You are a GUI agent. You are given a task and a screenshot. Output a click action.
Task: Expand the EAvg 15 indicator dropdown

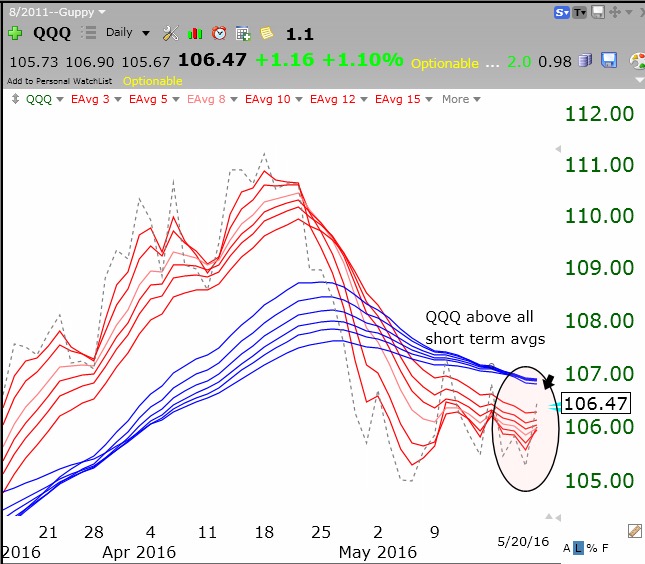click(x=429, y=99)
